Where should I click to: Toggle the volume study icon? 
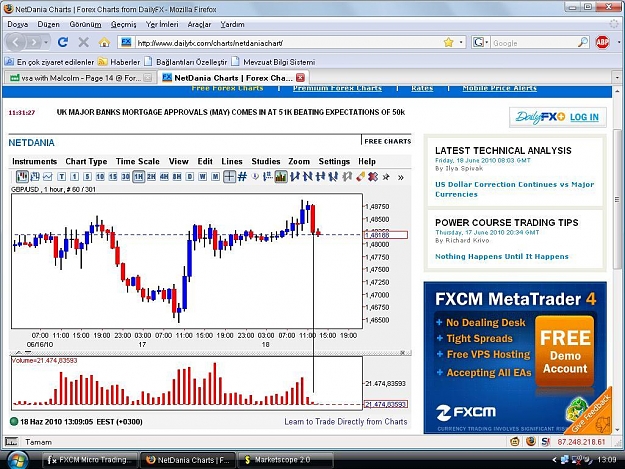point(281,177)
